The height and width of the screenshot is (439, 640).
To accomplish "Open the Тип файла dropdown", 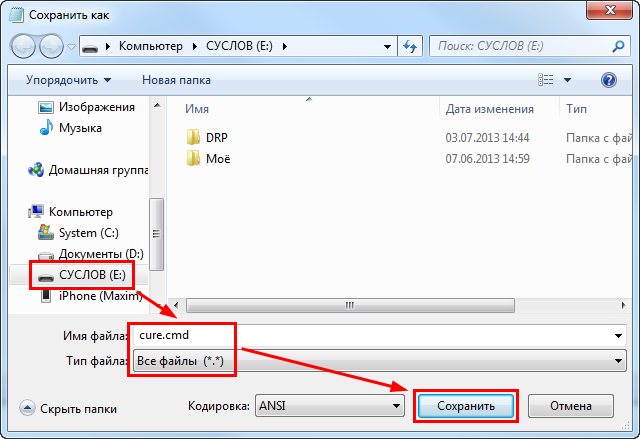I will 380,361.
